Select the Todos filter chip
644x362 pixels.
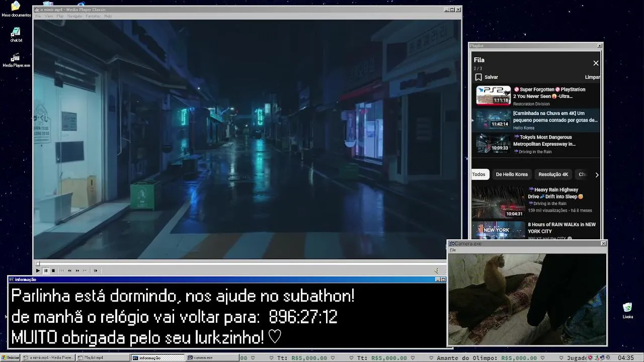coord(478,174)
